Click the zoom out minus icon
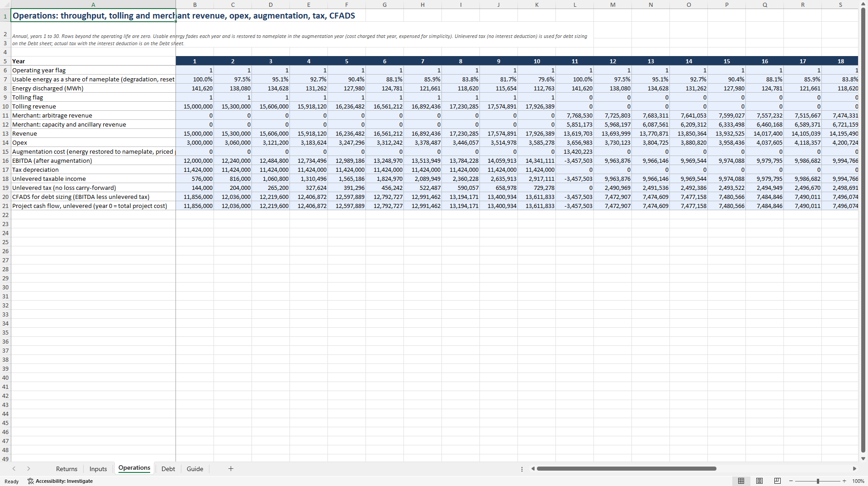This screenshot has height=486, width=868. point(791,481)
